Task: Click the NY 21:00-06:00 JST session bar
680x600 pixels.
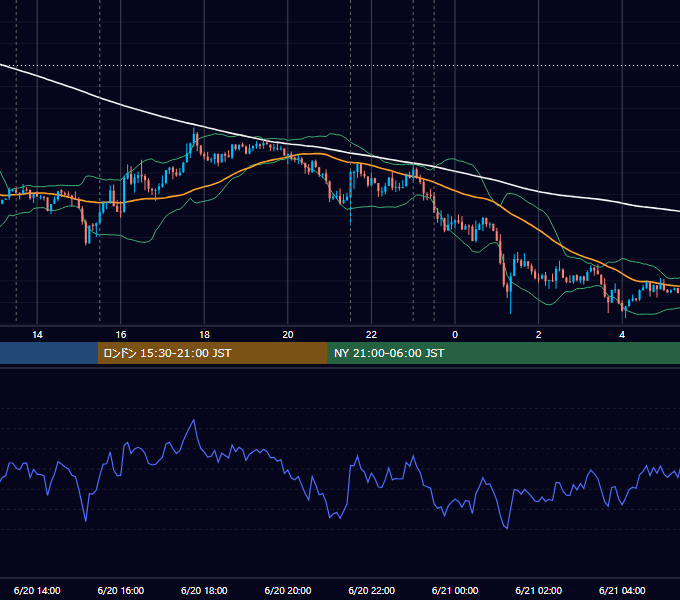Action: pyautogui.click(x=503, y=353)
